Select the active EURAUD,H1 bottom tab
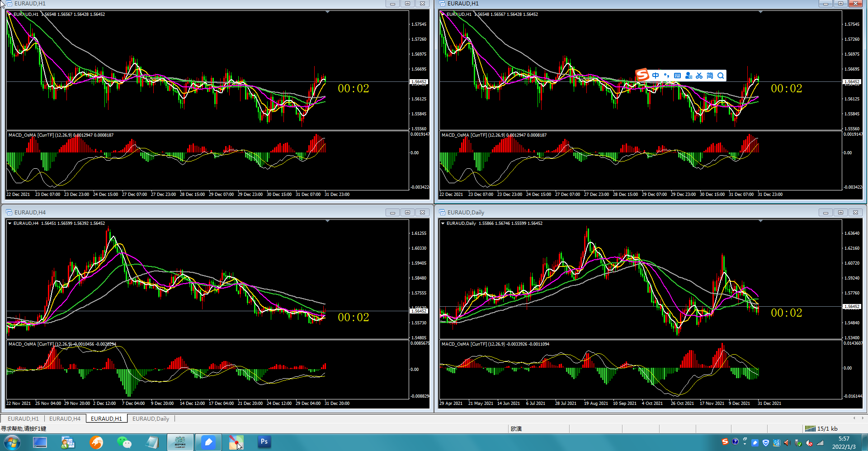Image resolution: width=868 pixels, height=451 pixels. point(106,418)
